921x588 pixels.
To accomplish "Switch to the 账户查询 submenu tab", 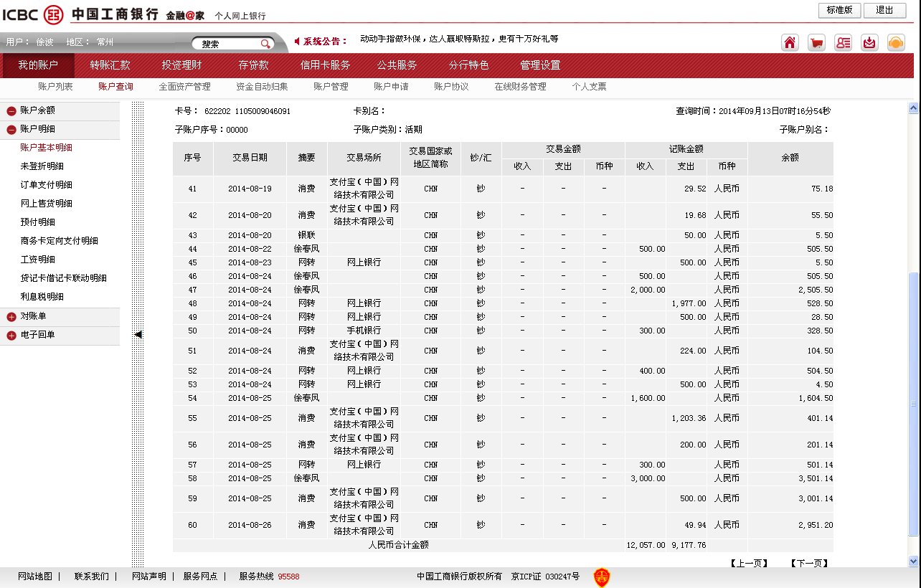I will [115, 87].
